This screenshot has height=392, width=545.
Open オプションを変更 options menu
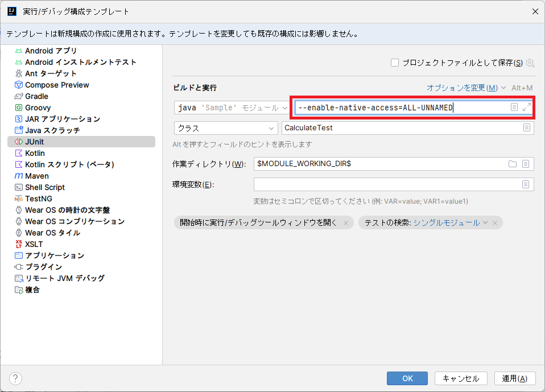(x=466, y=88)
